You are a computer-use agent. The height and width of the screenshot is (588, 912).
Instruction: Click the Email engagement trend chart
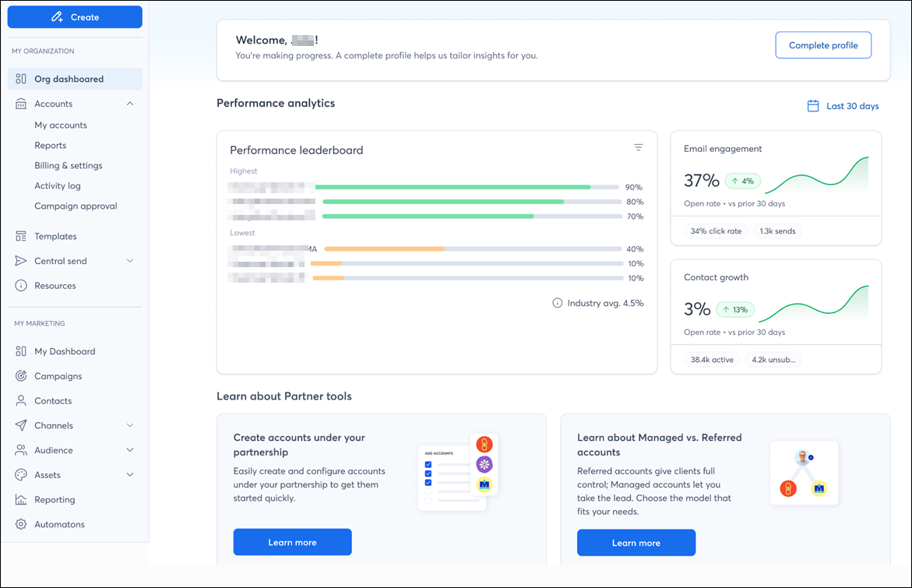click(x=817, y=175)
